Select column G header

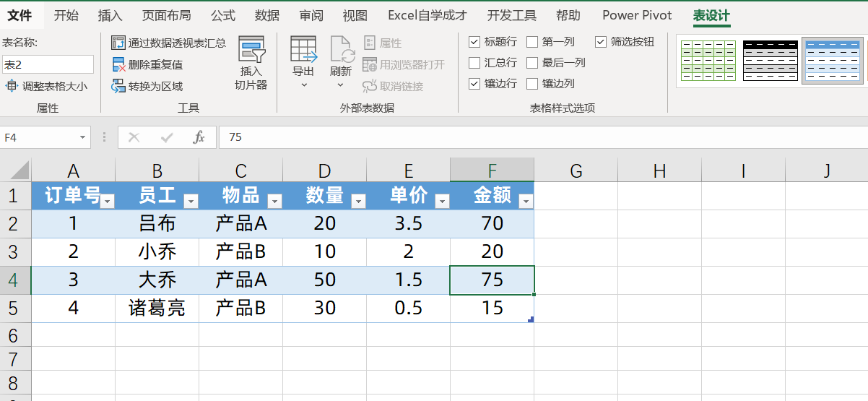click(576, 171)
